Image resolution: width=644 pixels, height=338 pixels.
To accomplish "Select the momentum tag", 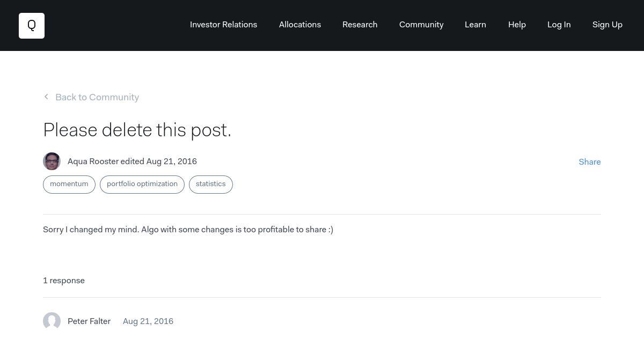I will coord(69,184).
